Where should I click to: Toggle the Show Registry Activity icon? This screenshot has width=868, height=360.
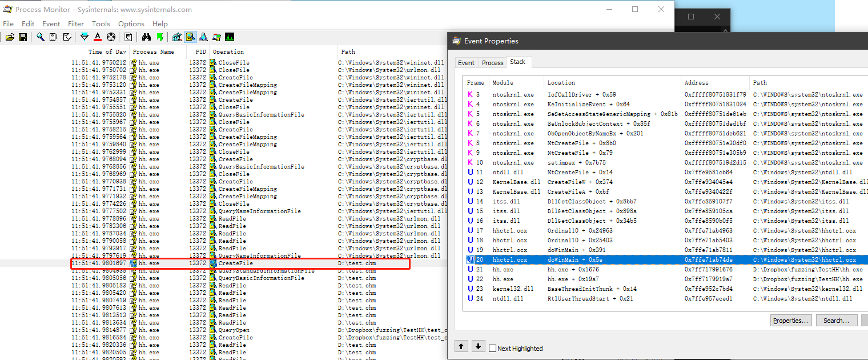pyautogui.click(x=177, y=37)
